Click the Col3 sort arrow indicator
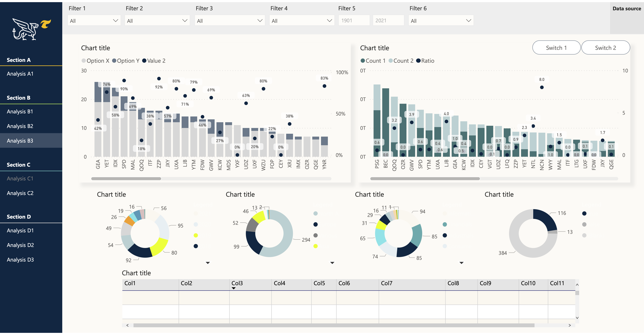The image size is (644, 335). (x=234, y=288)
